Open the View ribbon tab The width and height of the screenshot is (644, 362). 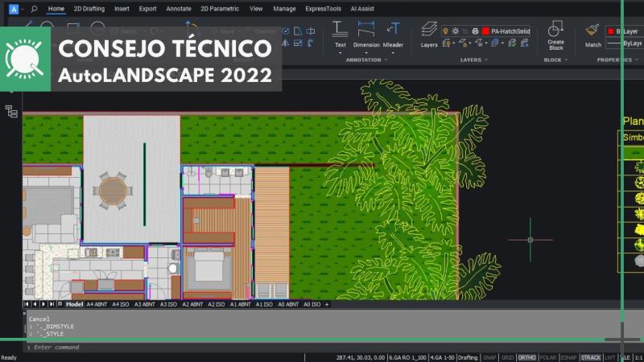tap(256, 9)
